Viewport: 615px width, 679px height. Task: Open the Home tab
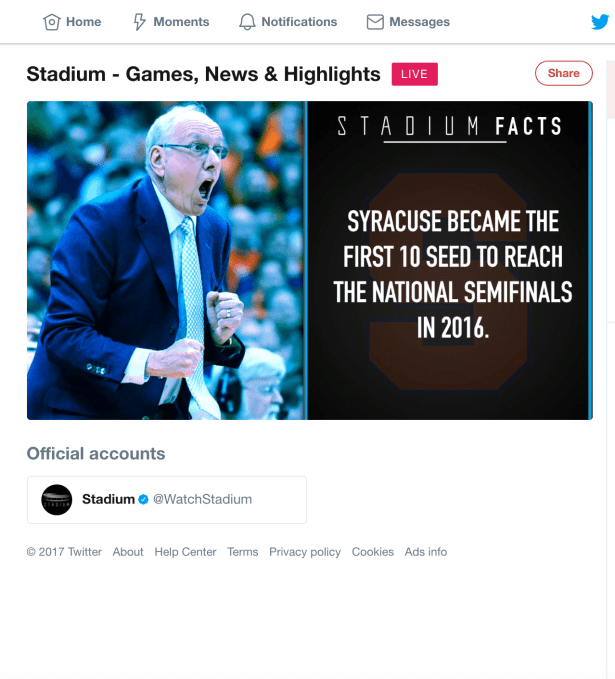coord(72,22)
